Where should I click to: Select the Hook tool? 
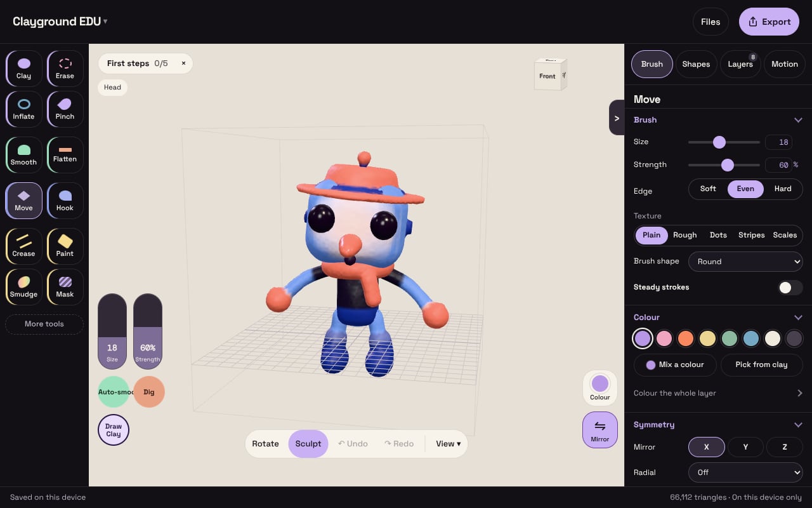[65, 201]
